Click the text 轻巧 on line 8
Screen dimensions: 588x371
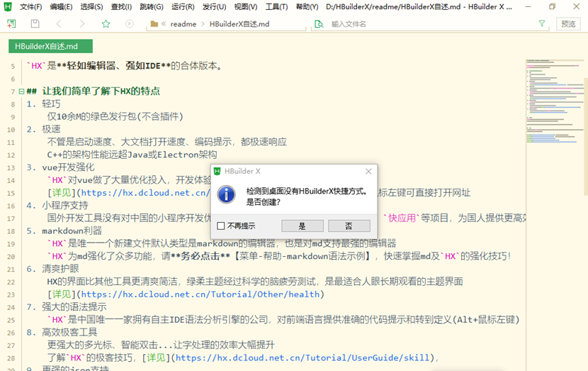51,104
